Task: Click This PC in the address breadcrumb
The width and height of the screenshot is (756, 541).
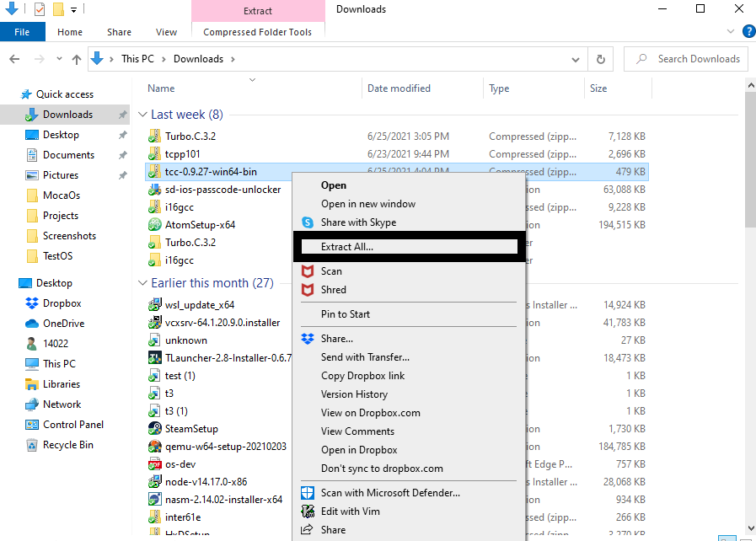Action: pos(137,59)
